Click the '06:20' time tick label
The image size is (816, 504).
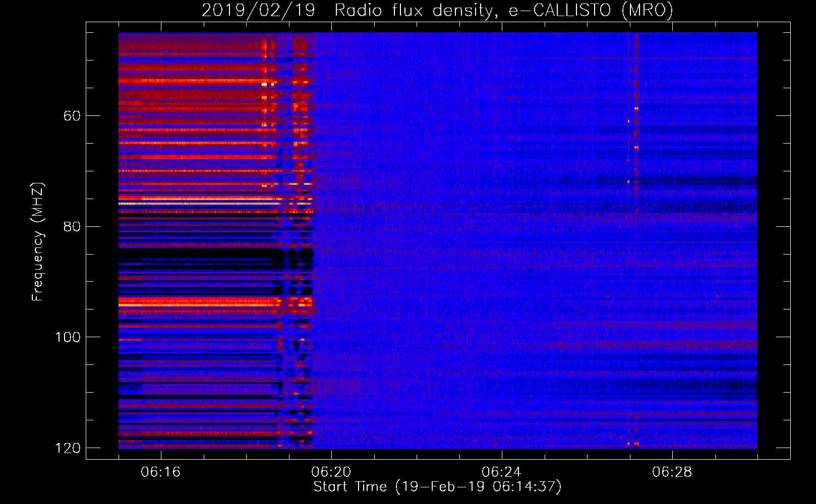331,472
